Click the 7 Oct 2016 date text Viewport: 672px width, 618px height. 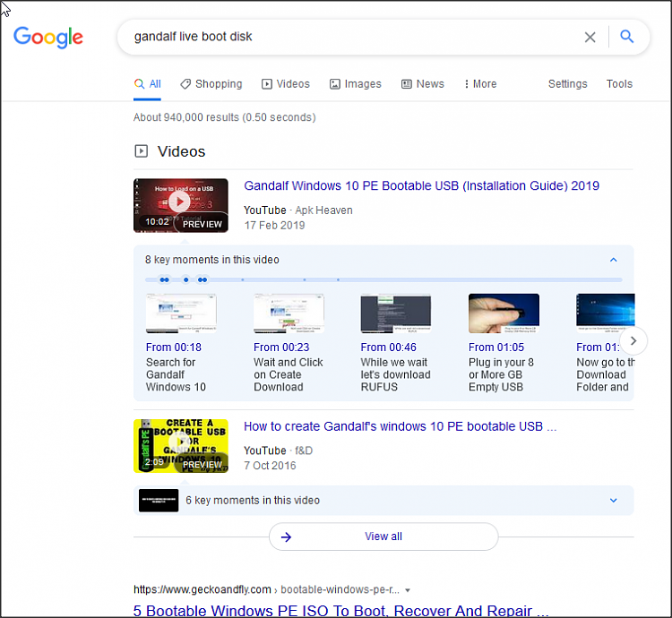(x=270, y=466)
